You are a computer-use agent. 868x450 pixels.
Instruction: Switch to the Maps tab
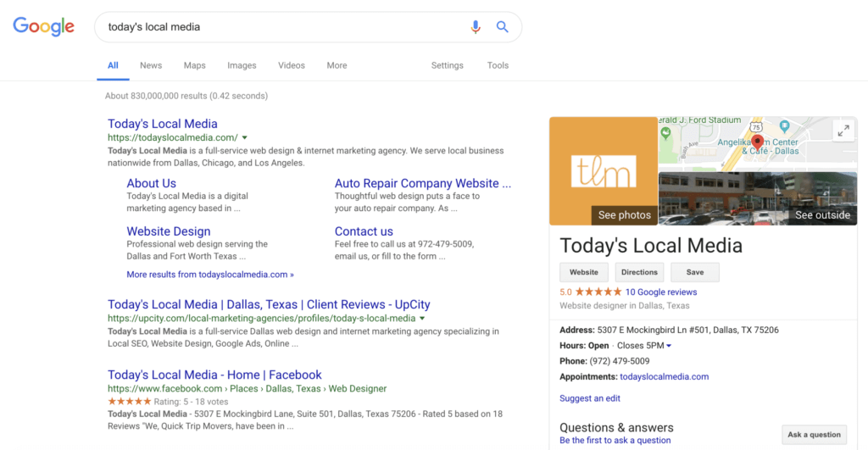pyautogui.click(x=194, y=65)
